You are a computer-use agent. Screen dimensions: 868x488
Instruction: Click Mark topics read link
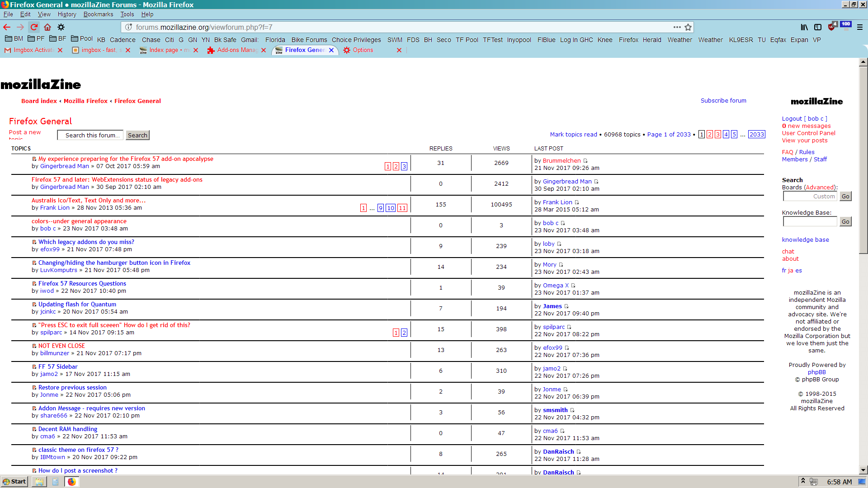pos(573,135)
